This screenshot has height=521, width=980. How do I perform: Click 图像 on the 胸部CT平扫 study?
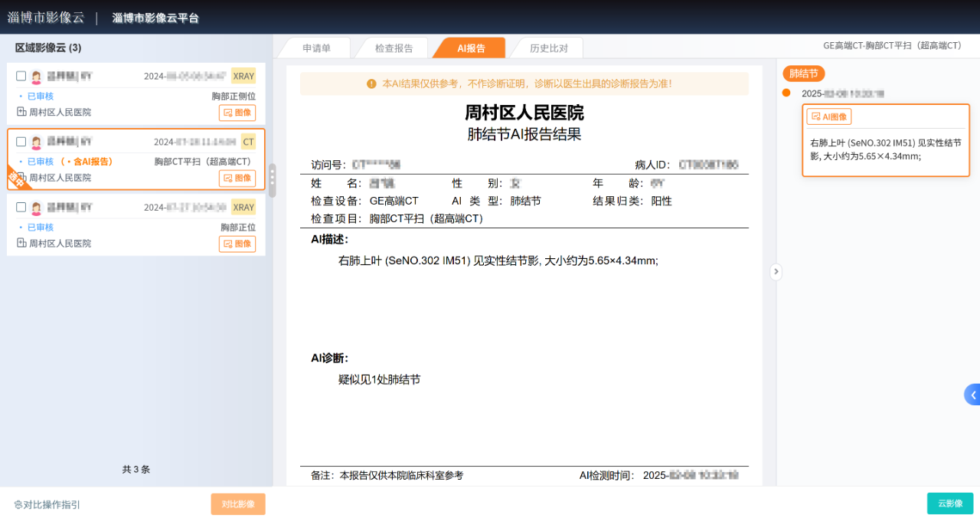click(x=237, y=178)
